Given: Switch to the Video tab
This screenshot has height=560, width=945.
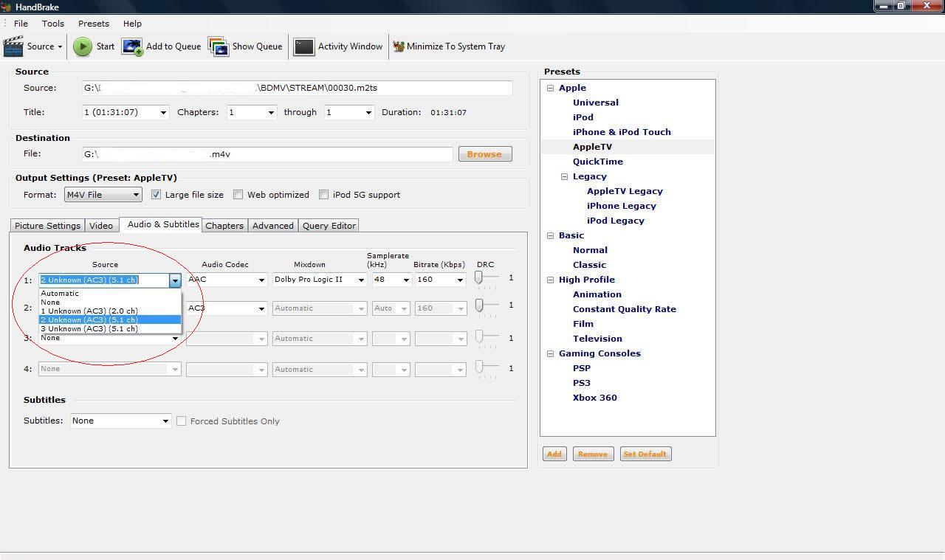Looking at the screenshot, I should tap(101, 226).
